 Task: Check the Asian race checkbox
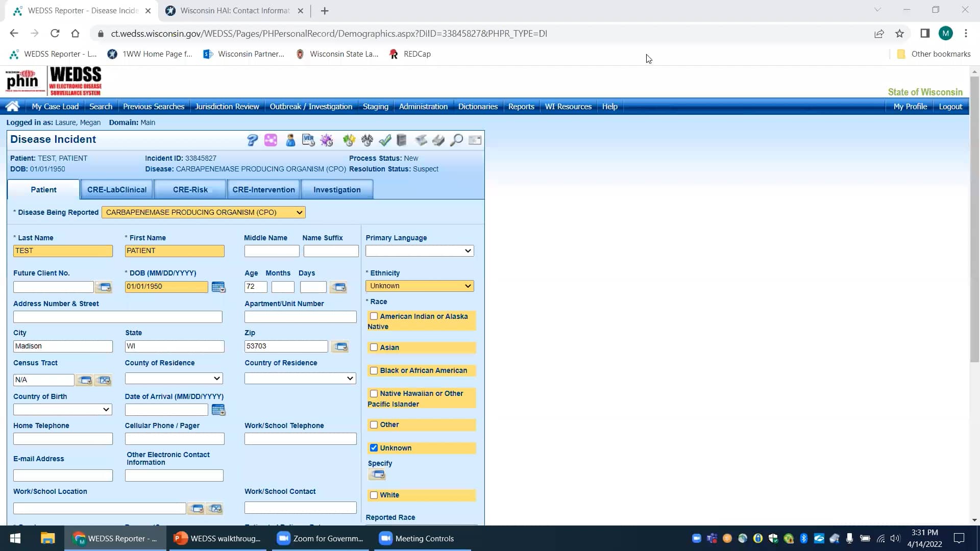click(374, 347)
